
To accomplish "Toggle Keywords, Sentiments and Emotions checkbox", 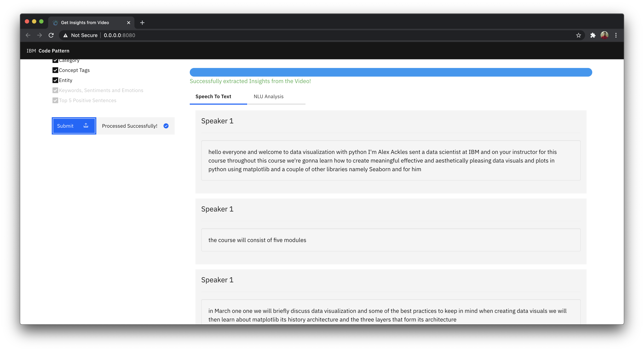I will coord(55,90).
